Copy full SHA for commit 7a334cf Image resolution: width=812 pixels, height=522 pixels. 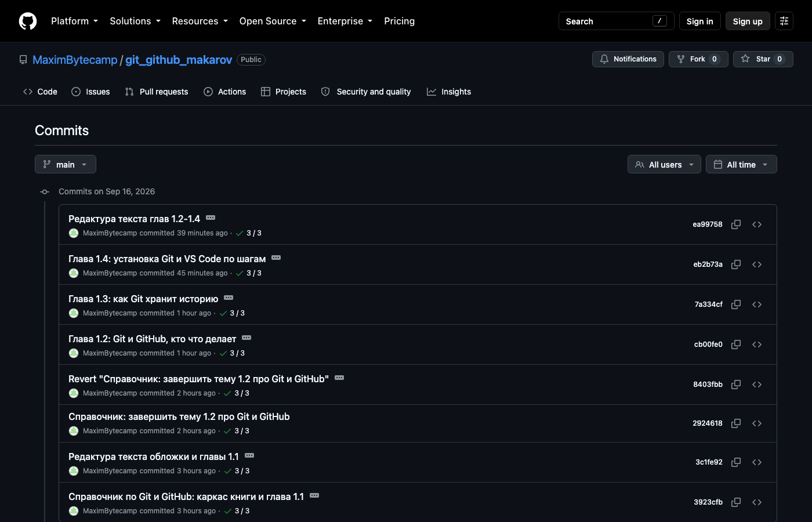tap(736, 304)
